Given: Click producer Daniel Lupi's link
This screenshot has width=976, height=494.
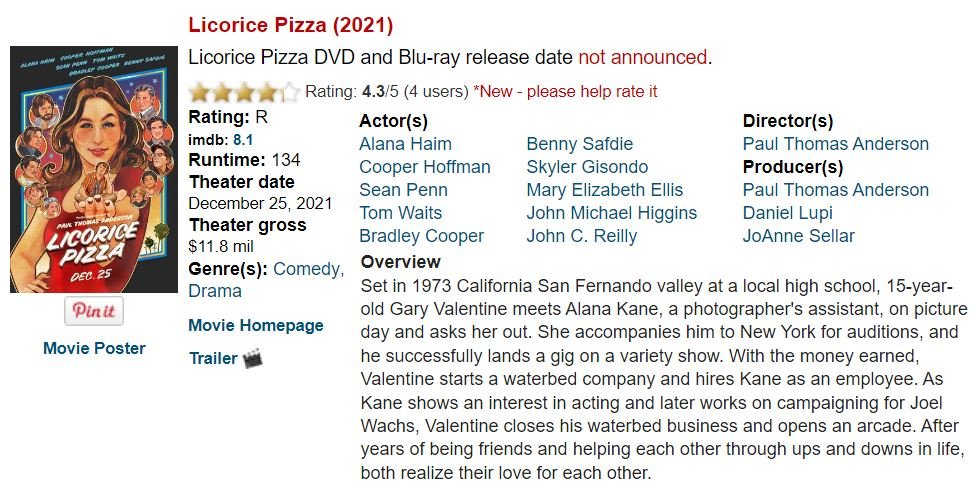Looking at the screenshot, I should pos(787,213).
